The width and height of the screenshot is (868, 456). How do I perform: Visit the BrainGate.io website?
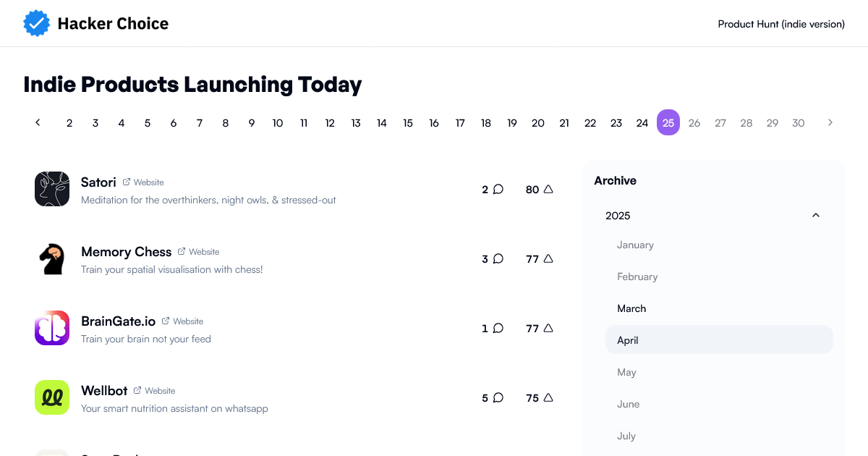click(x=187, y=321)
